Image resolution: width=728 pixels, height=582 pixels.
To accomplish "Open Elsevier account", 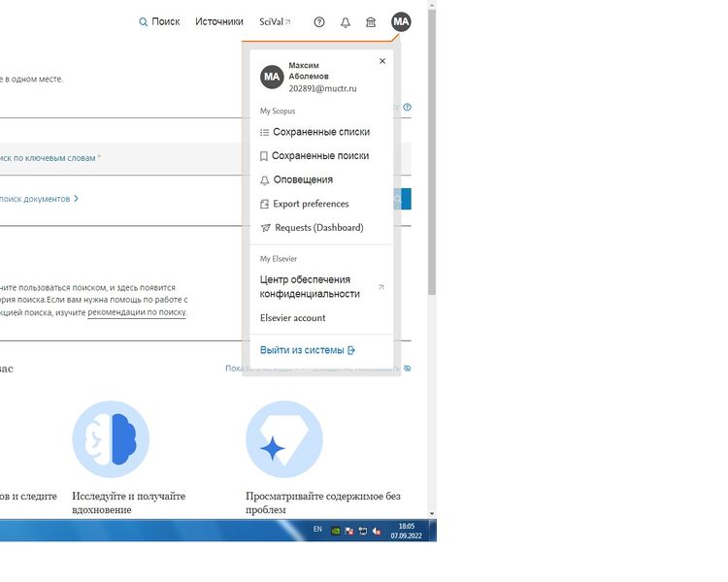I will point(293,318).
